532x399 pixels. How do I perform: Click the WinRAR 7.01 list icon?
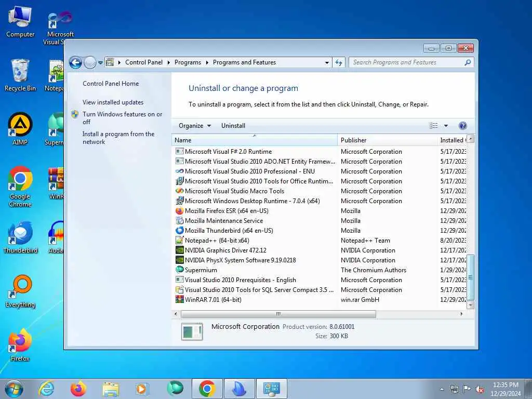click(179, 299)
